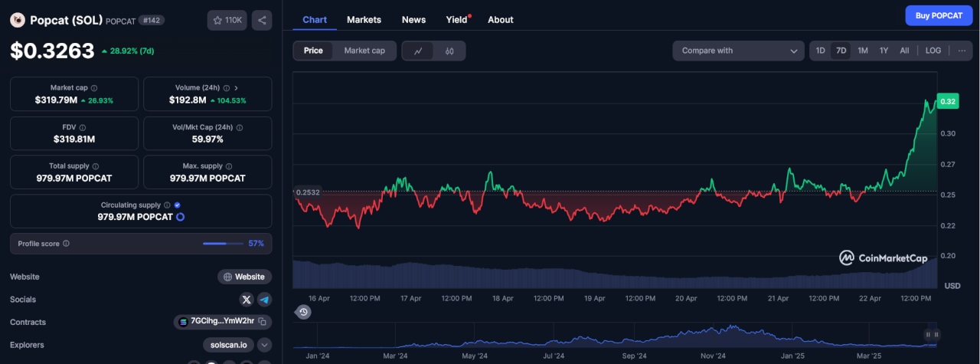The image size is (980, 364).
Task: Expand Volume (24h) details arrow
Action: (236, 88)
